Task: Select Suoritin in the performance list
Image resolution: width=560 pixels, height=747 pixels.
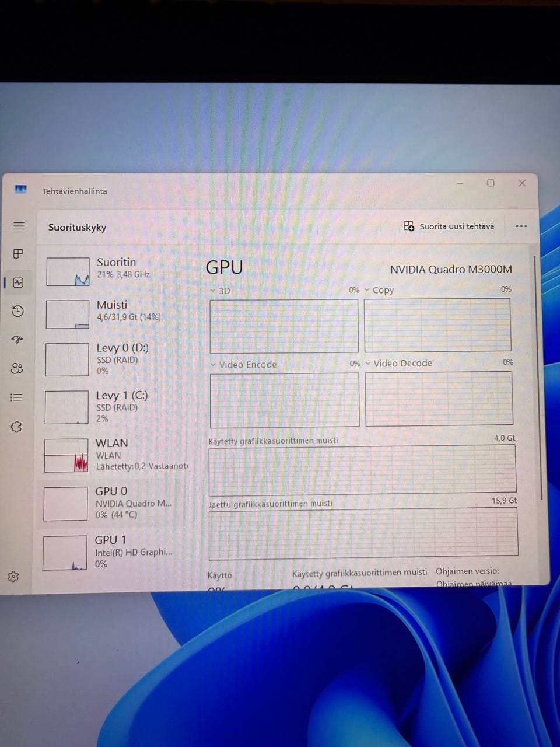Action: coord(114,271)
